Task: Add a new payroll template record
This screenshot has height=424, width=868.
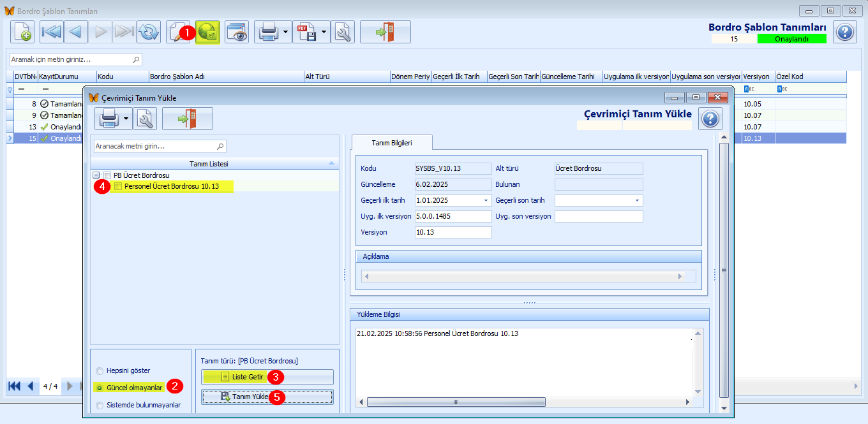Action: coord(22,32)
